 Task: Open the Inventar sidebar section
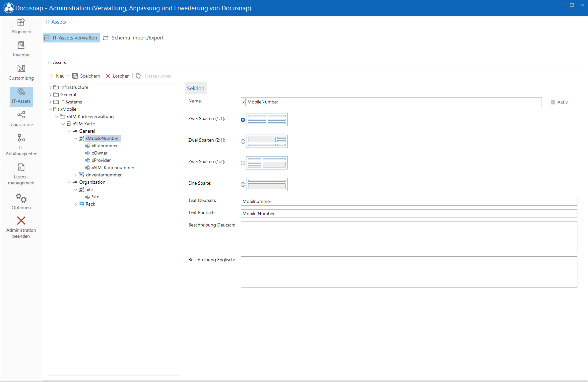pos(21,49)
